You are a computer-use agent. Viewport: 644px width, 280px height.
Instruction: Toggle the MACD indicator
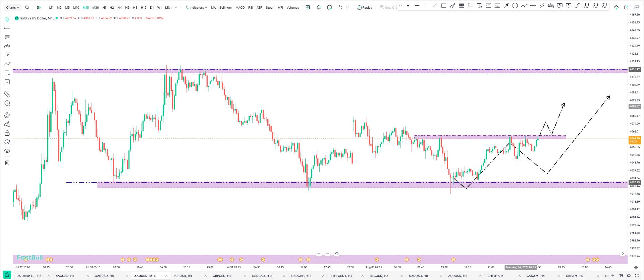(240, 7)
